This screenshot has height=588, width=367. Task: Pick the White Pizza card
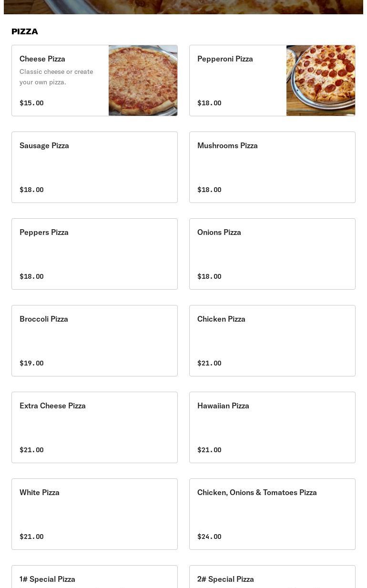click(94, 514)
